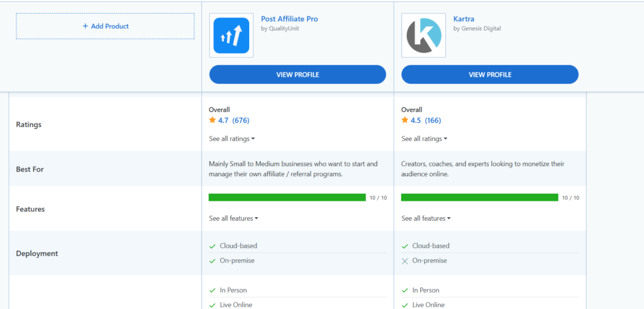This screenshot has width=644, height=309.
Task: Click the star icon in Post Affiliate Pro rating
Action: tap(213, 120)
